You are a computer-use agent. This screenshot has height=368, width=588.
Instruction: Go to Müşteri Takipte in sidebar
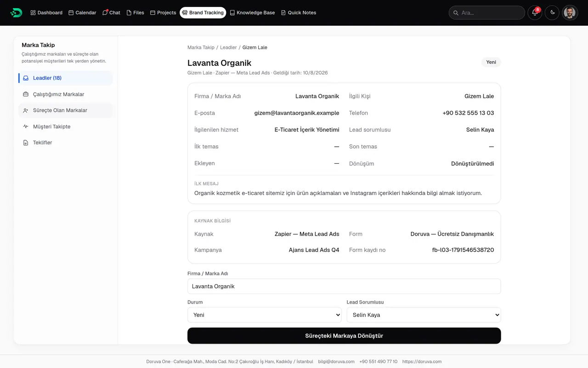pos(66,126)
